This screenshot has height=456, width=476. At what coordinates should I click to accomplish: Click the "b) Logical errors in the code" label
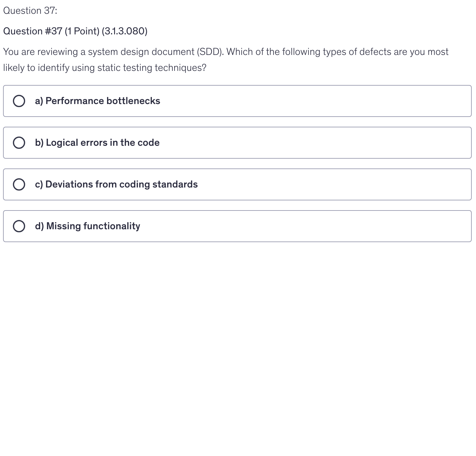point(97,143)
